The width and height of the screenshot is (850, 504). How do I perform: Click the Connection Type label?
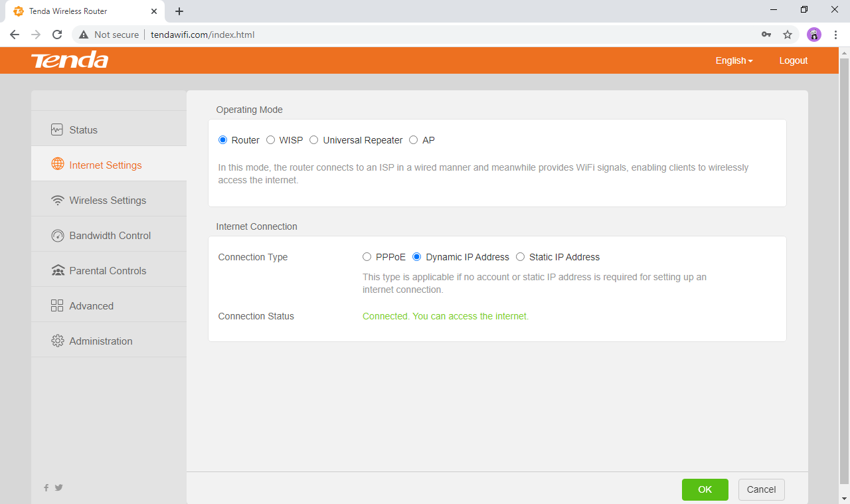(253, 257)
